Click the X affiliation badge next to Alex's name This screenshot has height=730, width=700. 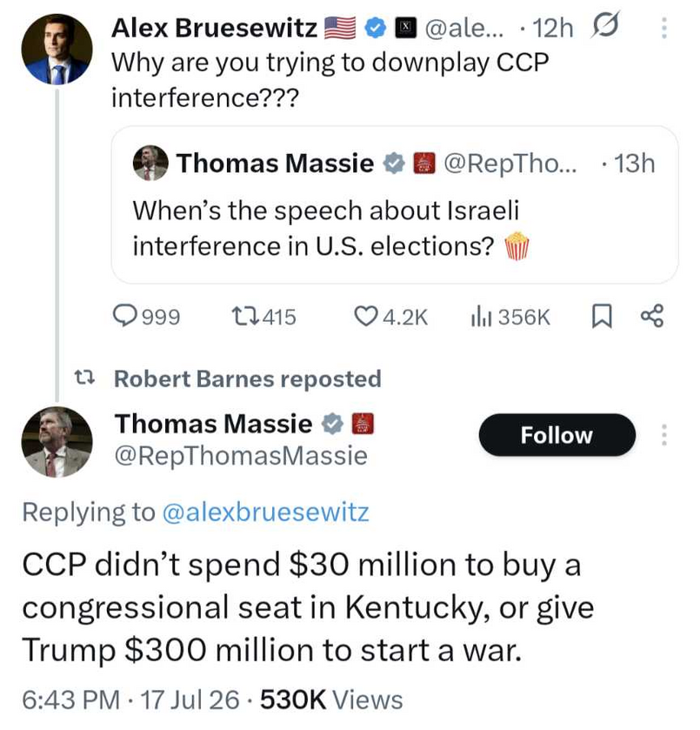tap(405, 28)
